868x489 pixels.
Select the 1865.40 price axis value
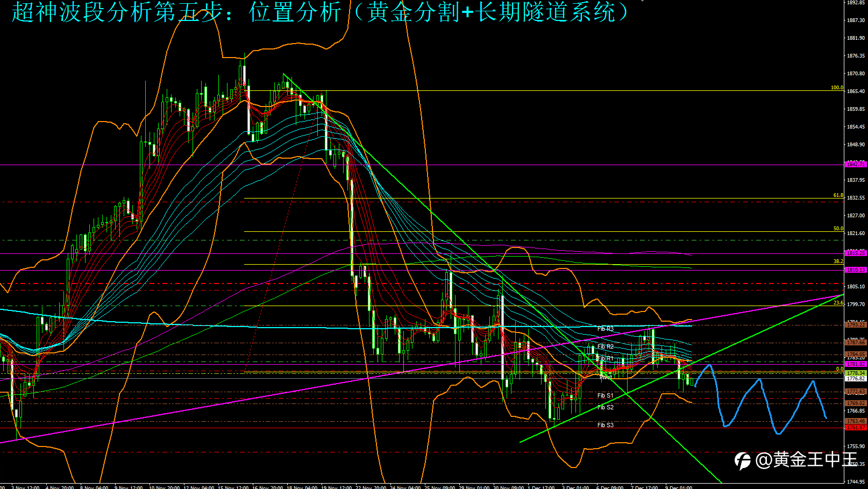click(x=856, y=91)
